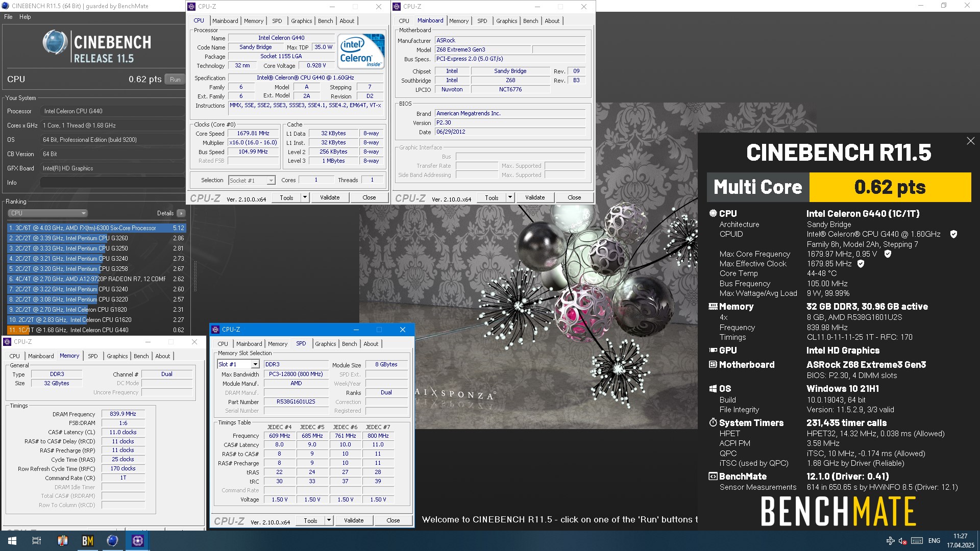Select ranking entry Intel Pentium G3260
This screenshot has width=980, height=551.
pyautogui.click(x=96, y=238)
